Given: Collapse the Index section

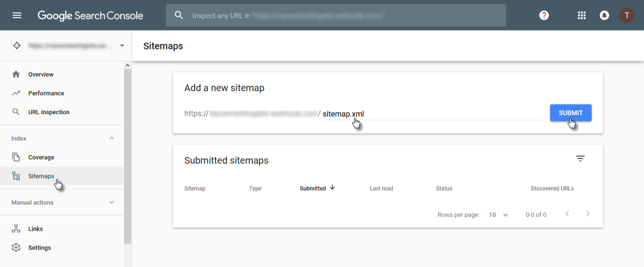Looking at the screenshot, I should [x=112, y=138].
